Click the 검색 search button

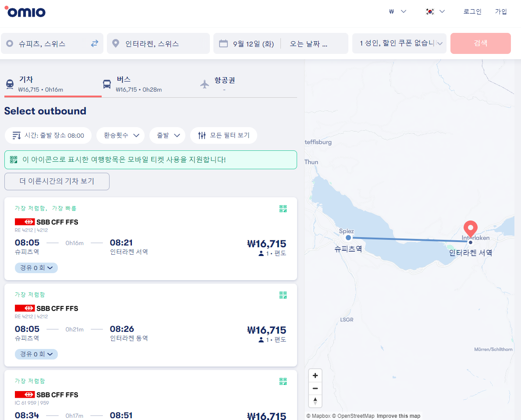coord(480,43)
